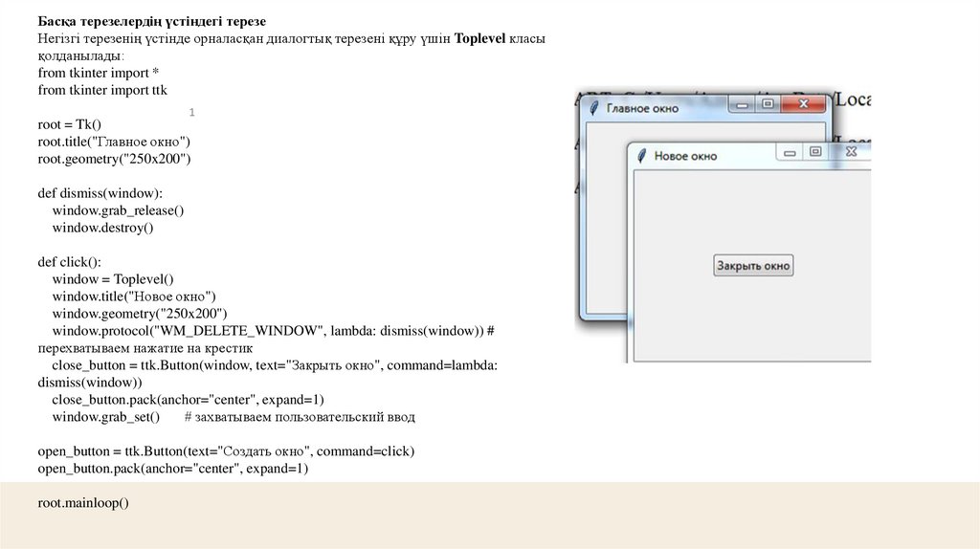This screenshot has width=980, height=549.
Task: Click the bold word 'Toplevel'
Action: pos(479,38)
